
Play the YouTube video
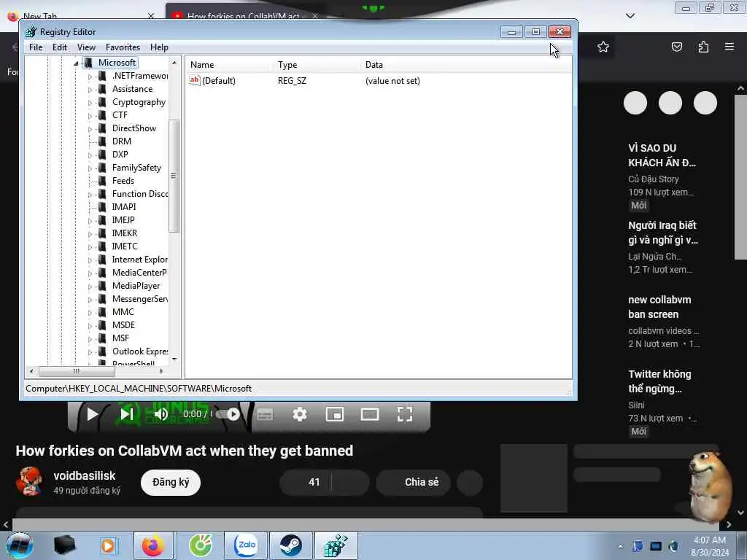click(93, 414)
